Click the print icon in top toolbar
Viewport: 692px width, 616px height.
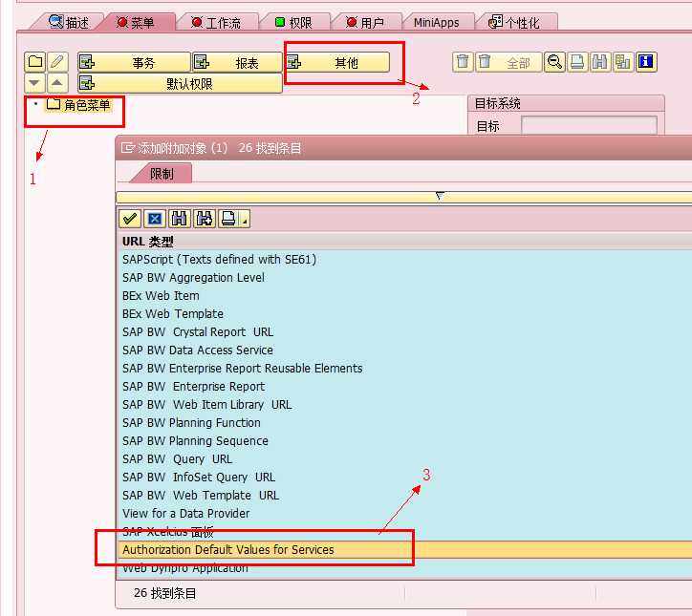(x=577, y=62)
